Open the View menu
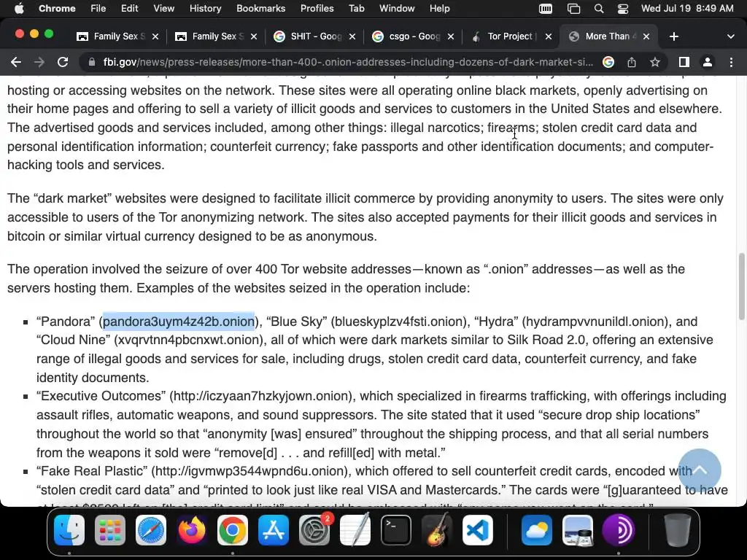The image size is (747, 560). (x=163, y=8)
